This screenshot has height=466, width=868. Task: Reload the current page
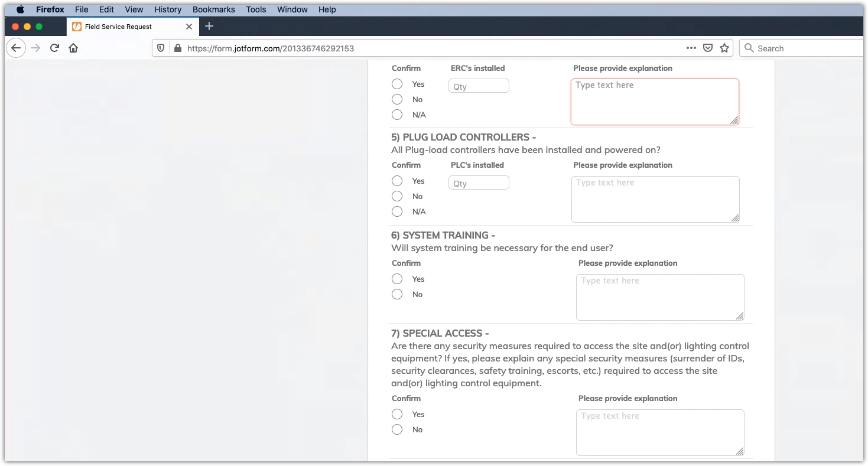coord(54,48)
